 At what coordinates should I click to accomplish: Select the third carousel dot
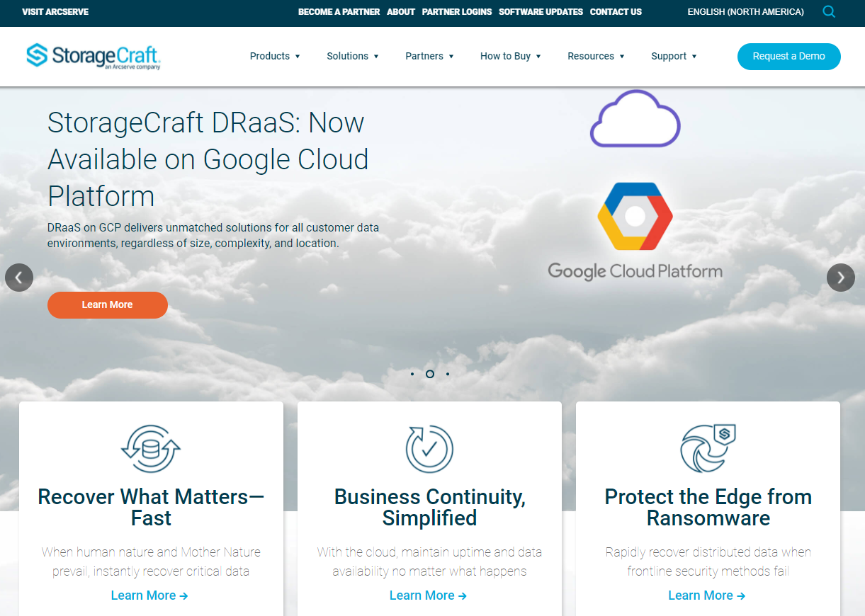pos(448,374)
